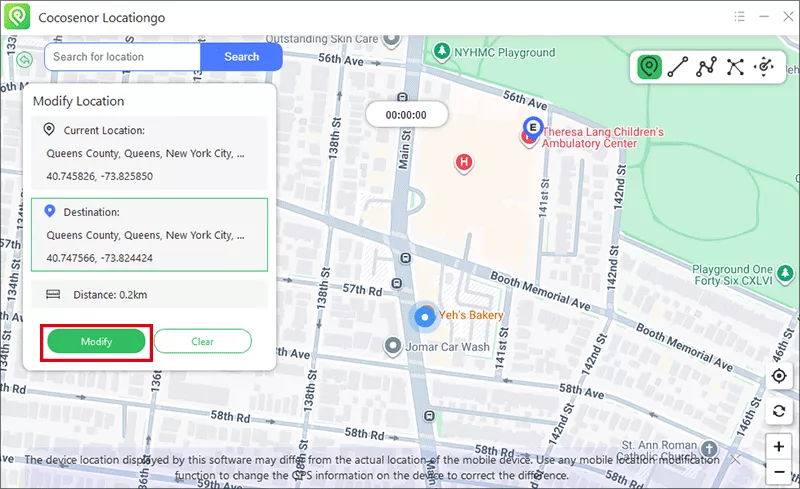
Task: Dismiss the bottom disclaimer notice
Action: coord(736,460)
